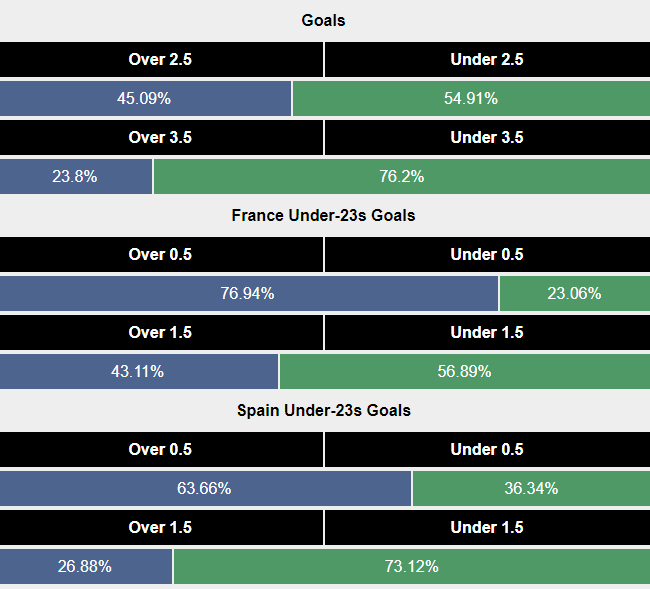Select the 56.89% green bar segment

click(464, 371)
